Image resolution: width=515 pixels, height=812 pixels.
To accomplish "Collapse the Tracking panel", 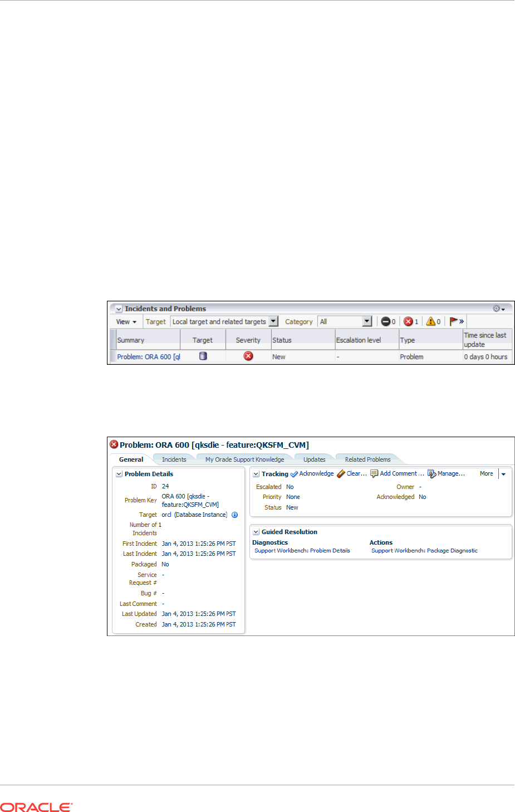I will coord(256,474).
